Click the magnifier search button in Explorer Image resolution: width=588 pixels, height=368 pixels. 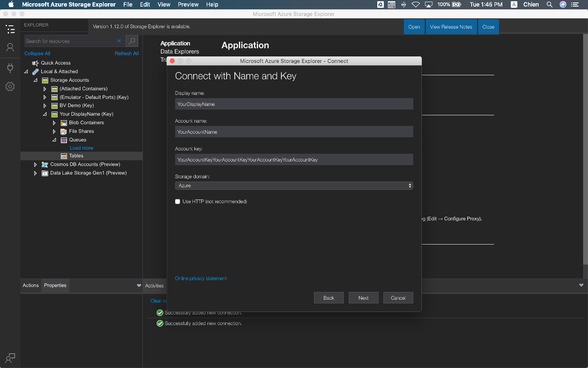point(132,41)
